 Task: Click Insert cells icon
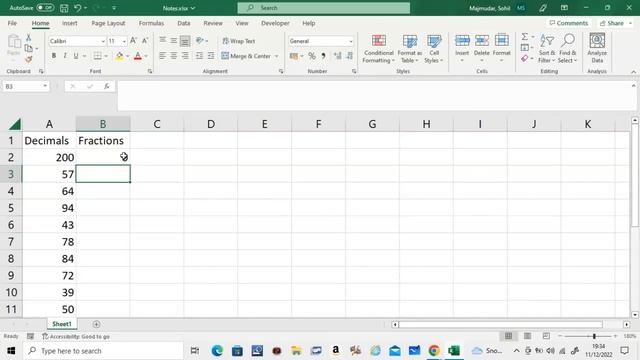tap(462, 41)
